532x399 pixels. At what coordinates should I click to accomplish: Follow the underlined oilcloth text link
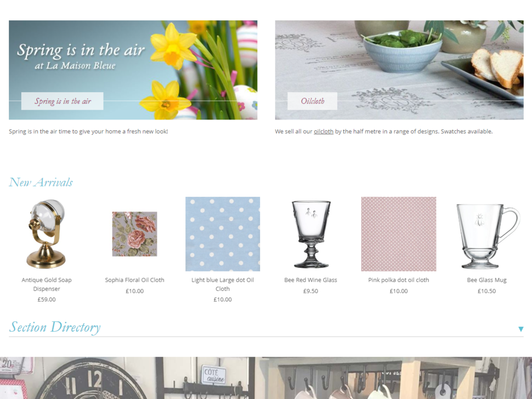(x=324, y=131)
